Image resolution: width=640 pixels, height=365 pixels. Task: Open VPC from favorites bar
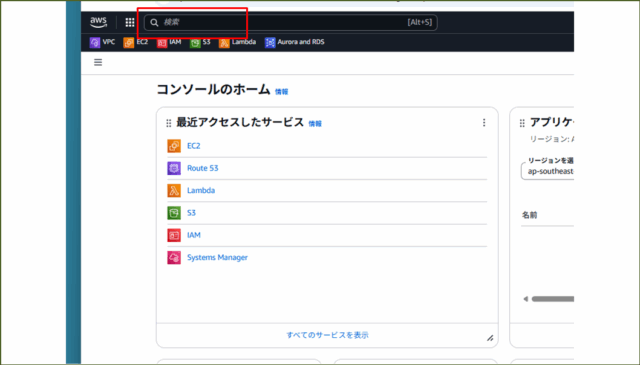102,42
